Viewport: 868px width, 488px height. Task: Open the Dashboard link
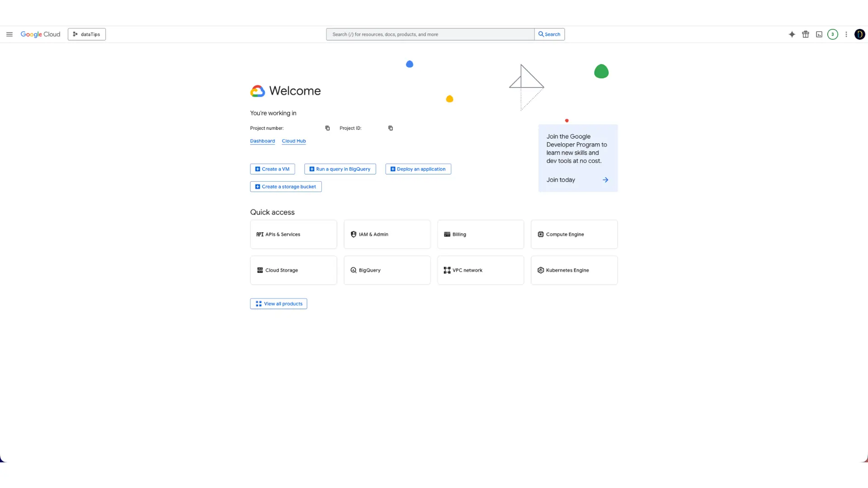[262, 141]
